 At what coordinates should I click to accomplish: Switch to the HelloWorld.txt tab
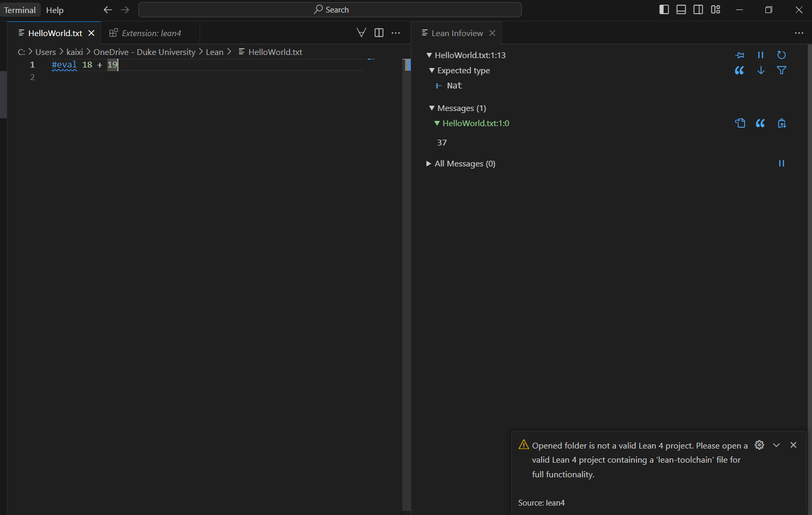click(55, 33)
